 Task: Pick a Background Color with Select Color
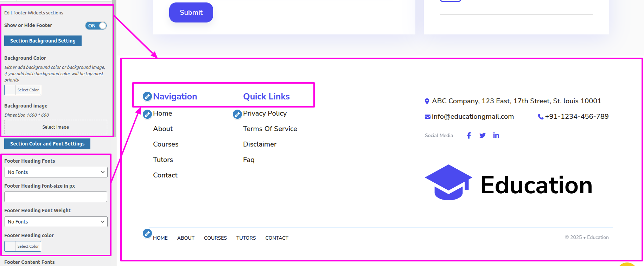coord(23,90)
